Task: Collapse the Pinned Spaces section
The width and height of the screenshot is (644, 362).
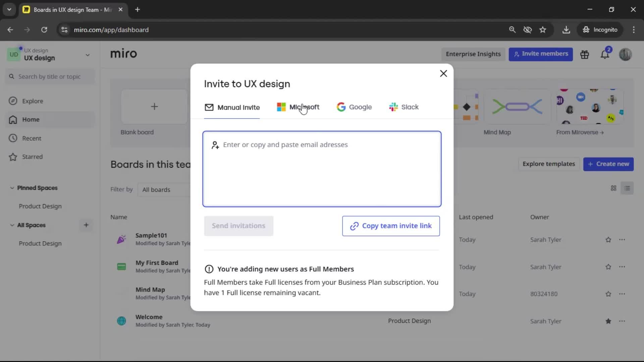Action: pyautogui.click(x=12, y=188)
